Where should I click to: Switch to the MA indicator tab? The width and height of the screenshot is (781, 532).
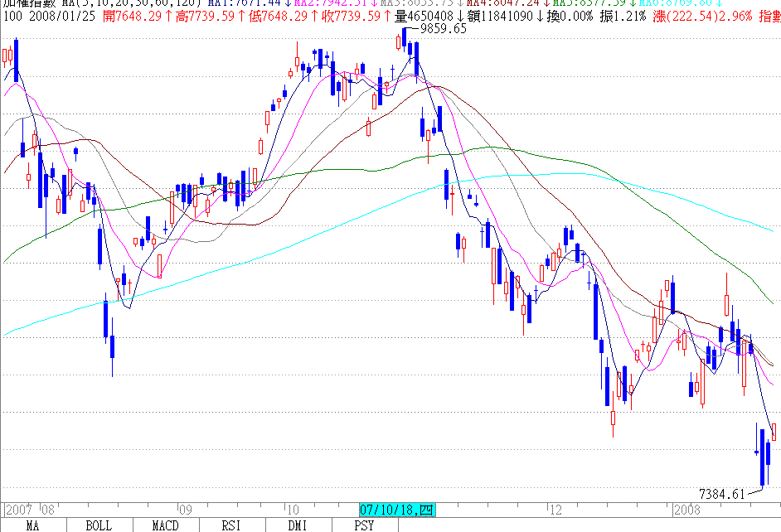coord(33,525)
